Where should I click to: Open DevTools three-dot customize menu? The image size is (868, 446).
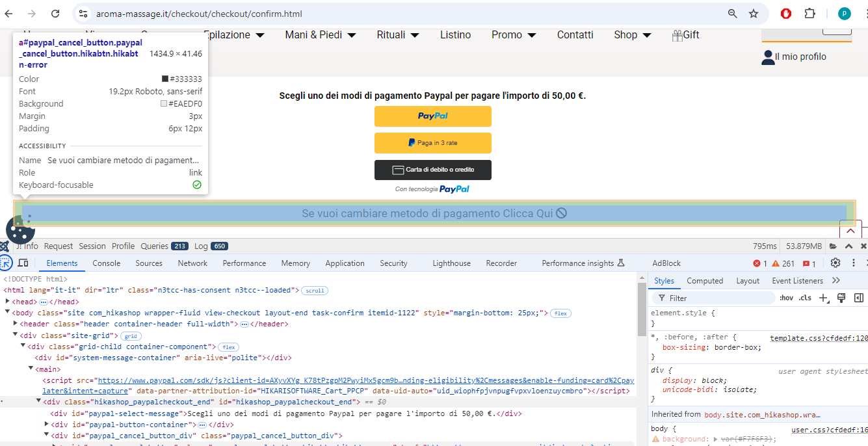coord(854,263)
